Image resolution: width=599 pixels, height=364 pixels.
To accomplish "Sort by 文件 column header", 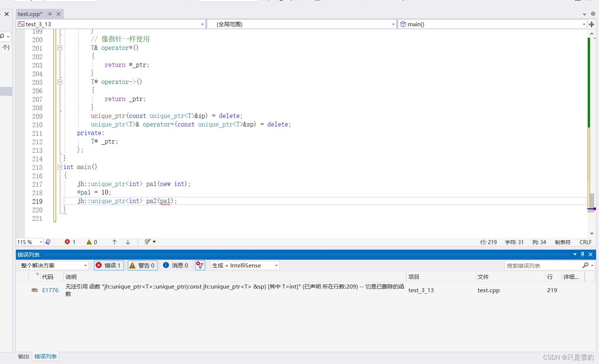I will [x=510, y=277].
